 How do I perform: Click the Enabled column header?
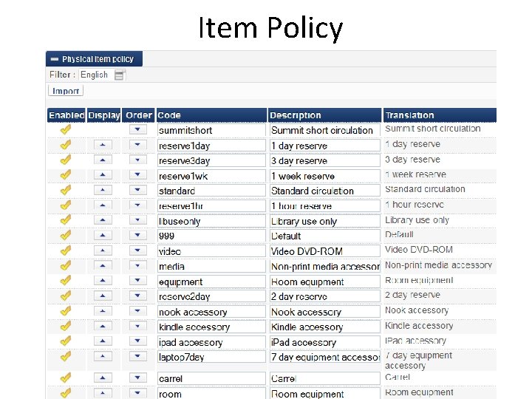pyautogui.click(x=66, y=115)
